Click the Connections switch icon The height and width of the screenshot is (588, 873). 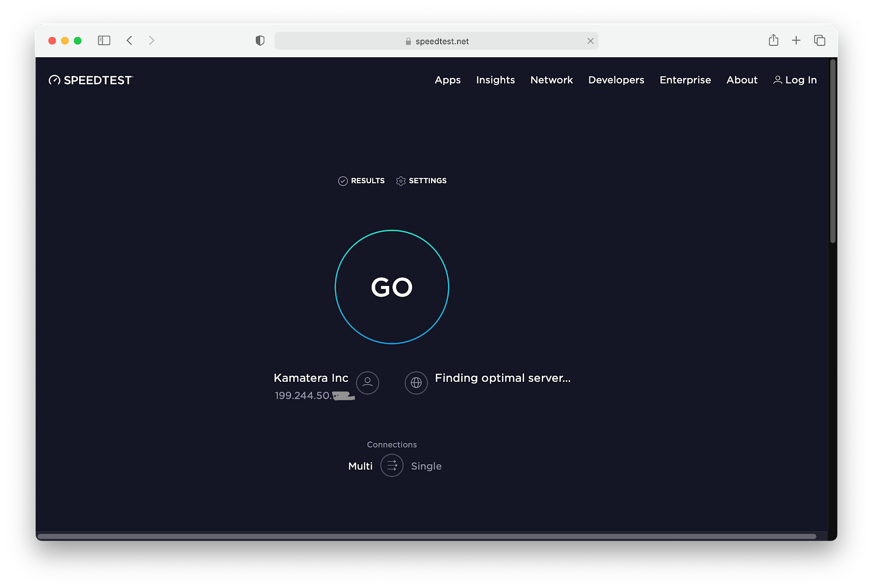click(x=392, y=465)
